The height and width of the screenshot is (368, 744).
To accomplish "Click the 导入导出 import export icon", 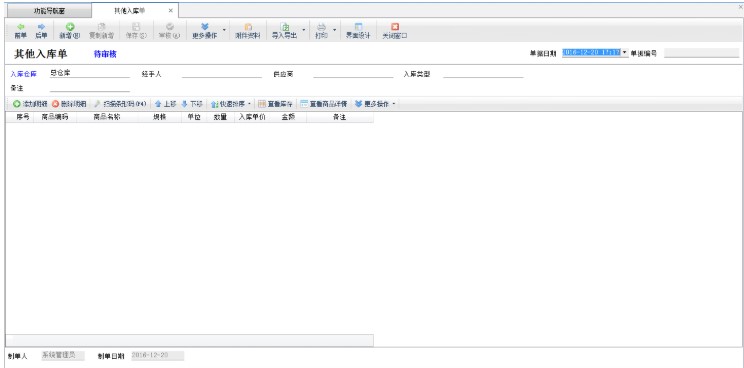I will tap(285, 27).
